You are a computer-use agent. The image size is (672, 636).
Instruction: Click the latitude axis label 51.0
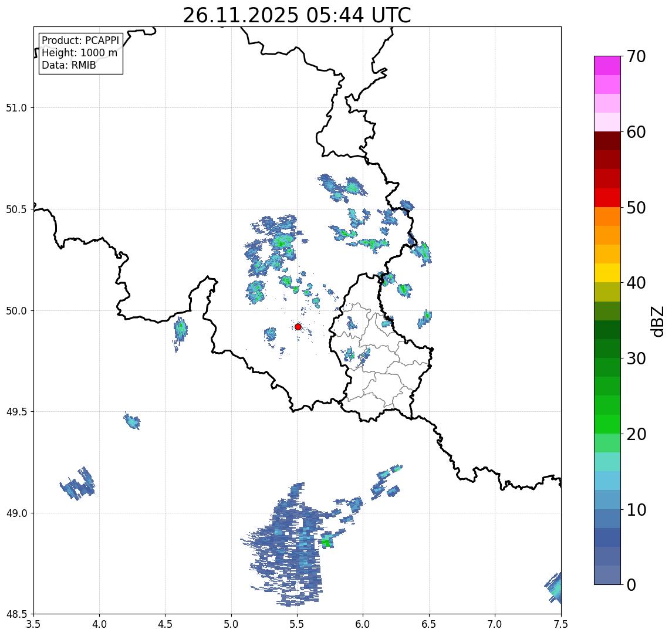pos(16,107)
